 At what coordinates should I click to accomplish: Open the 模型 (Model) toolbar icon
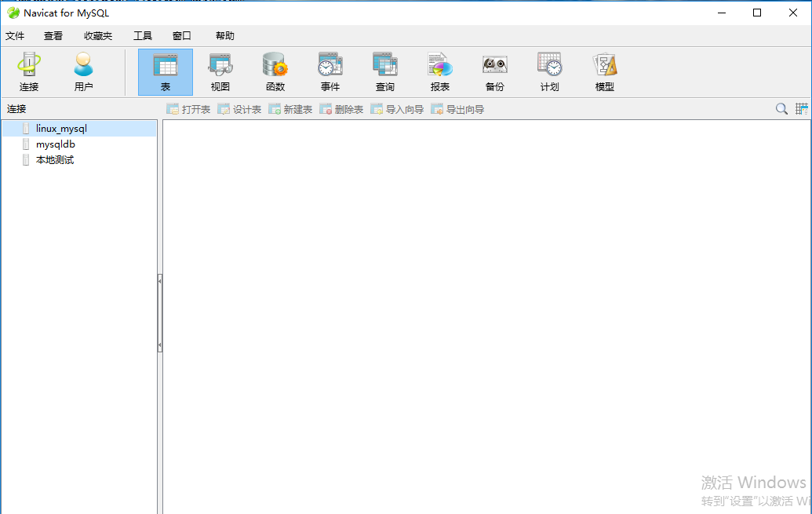coord(605,71)
